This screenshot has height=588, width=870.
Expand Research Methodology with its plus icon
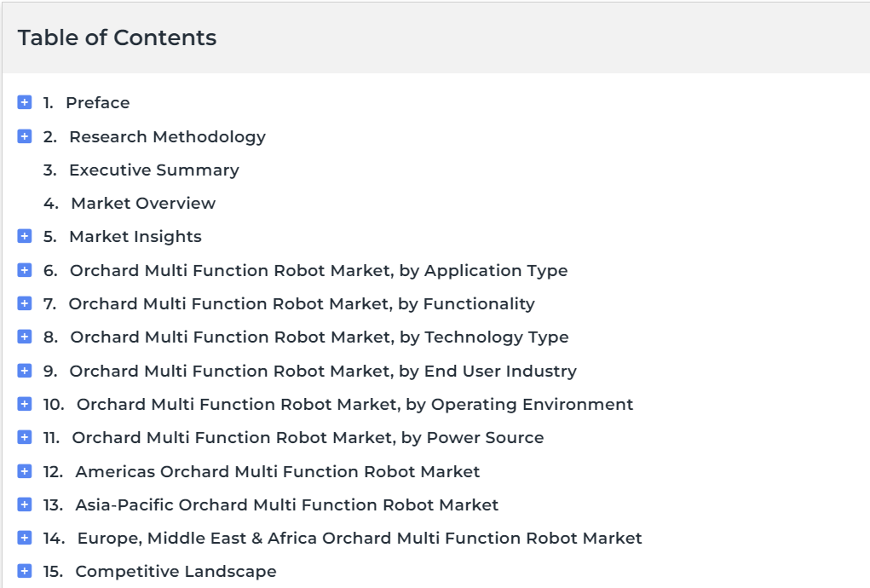point(25,136)
